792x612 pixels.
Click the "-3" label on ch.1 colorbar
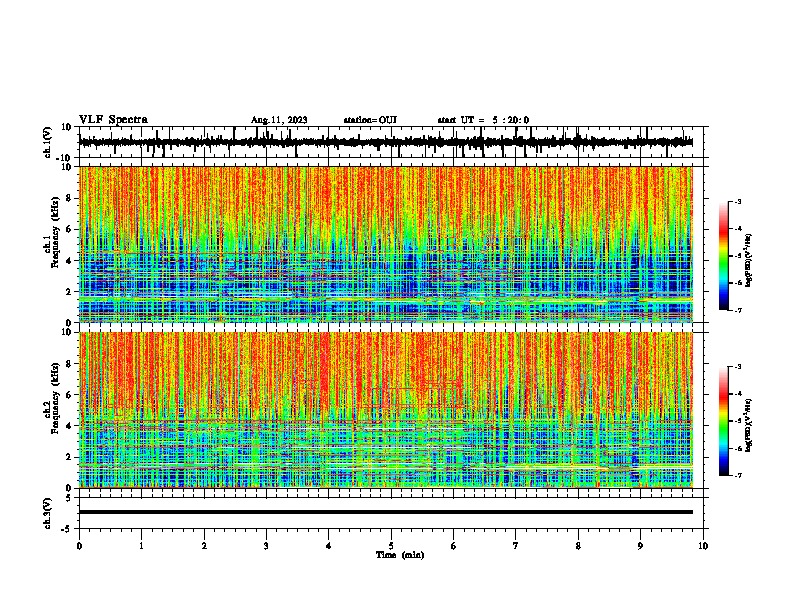[738, 201]
